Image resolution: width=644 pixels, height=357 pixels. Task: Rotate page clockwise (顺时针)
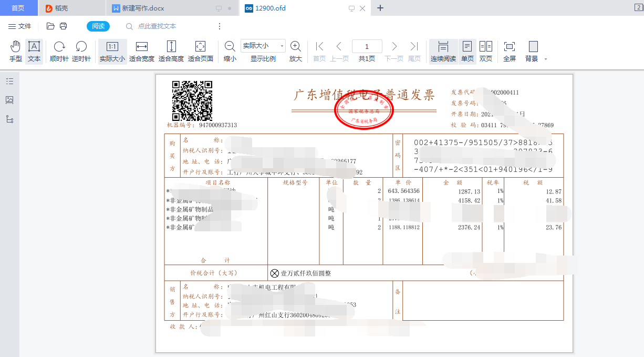pyautogui.click(x=59, y=52)
